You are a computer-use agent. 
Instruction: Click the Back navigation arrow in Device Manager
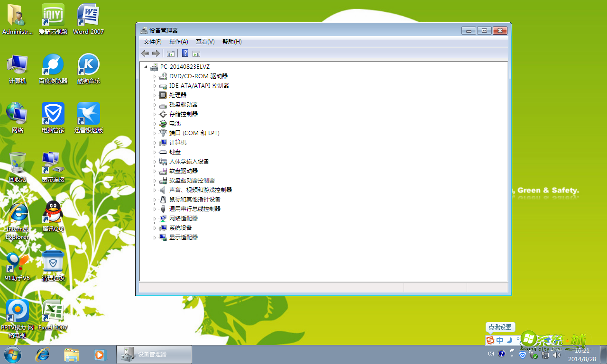point(145,53)
